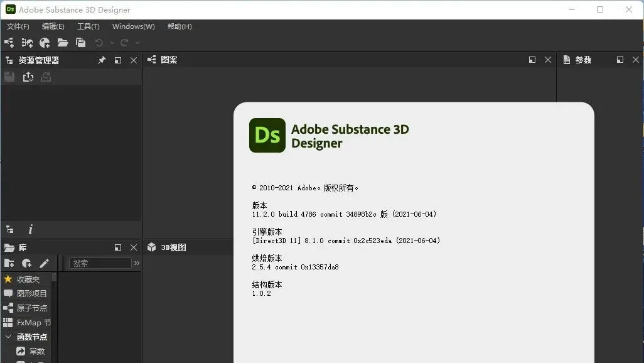Click the 3D视图 cube icon
The image size is (644, 363).
(x=151, y=247)
